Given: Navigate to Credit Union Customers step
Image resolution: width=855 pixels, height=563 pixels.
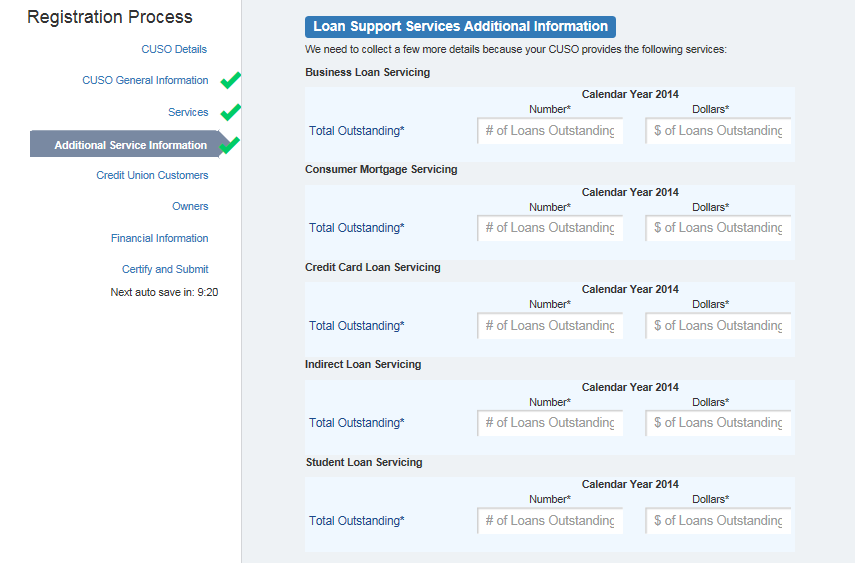Looking at the screenshot, I should (x=152, y=175).
